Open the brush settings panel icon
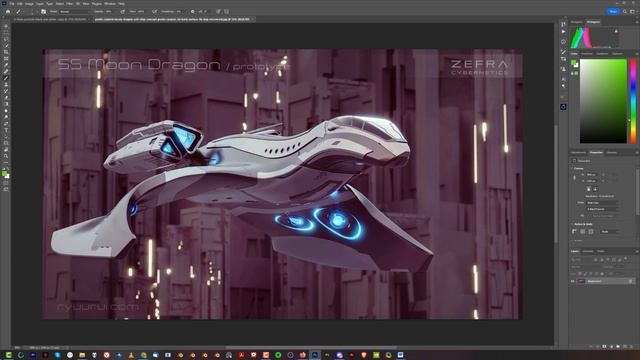This screenshot has height=360, width=640. [x=43, y=11]
